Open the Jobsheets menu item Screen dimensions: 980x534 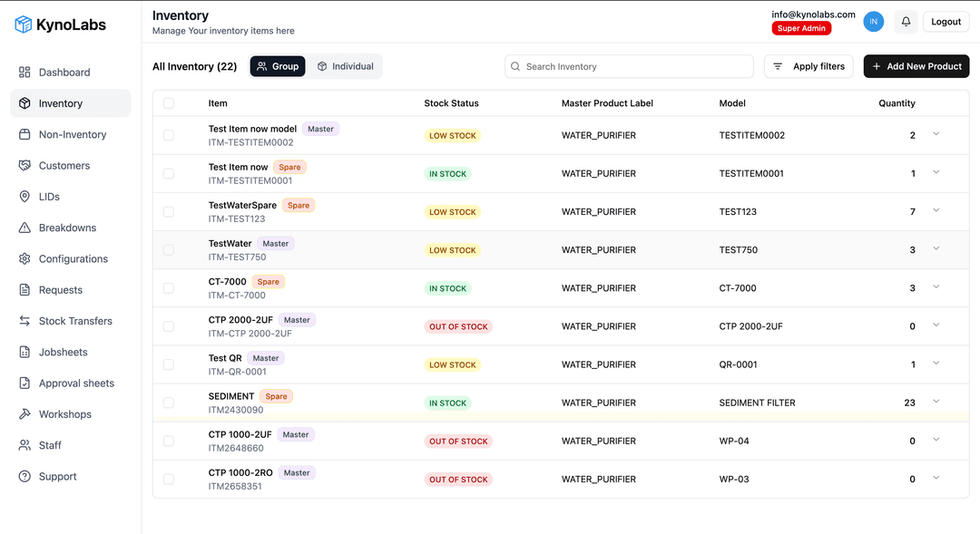coord(64,353)
